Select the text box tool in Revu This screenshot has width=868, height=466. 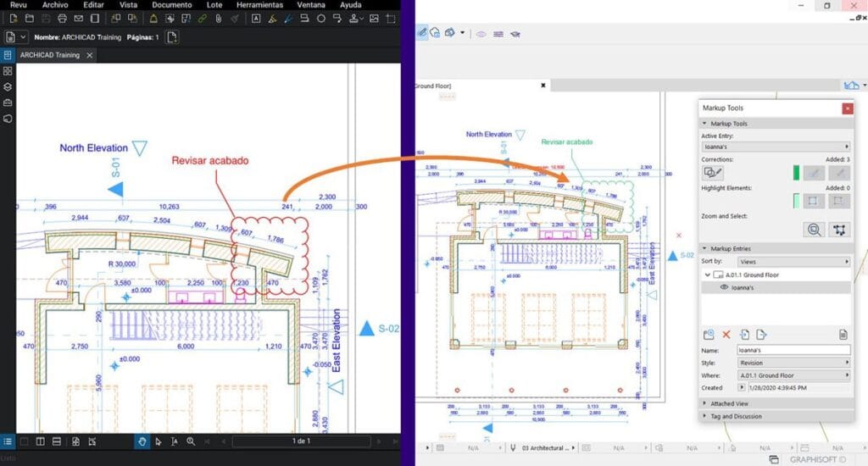256,19
